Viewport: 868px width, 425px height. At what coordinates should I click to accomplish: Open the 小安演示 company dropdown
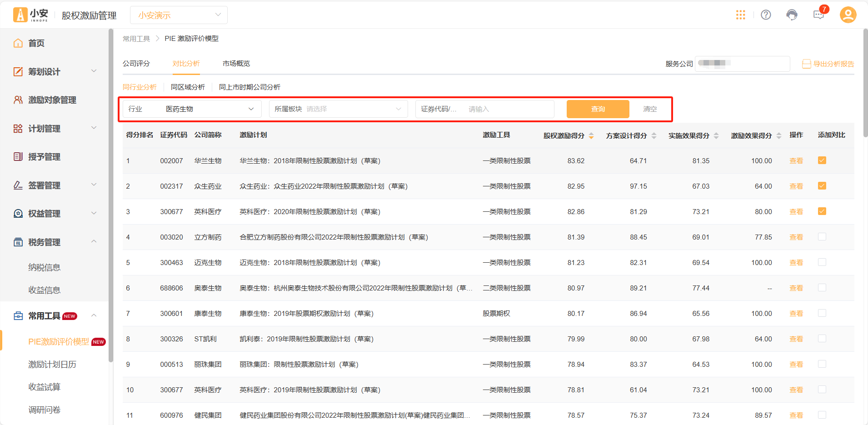coord(179,15)
